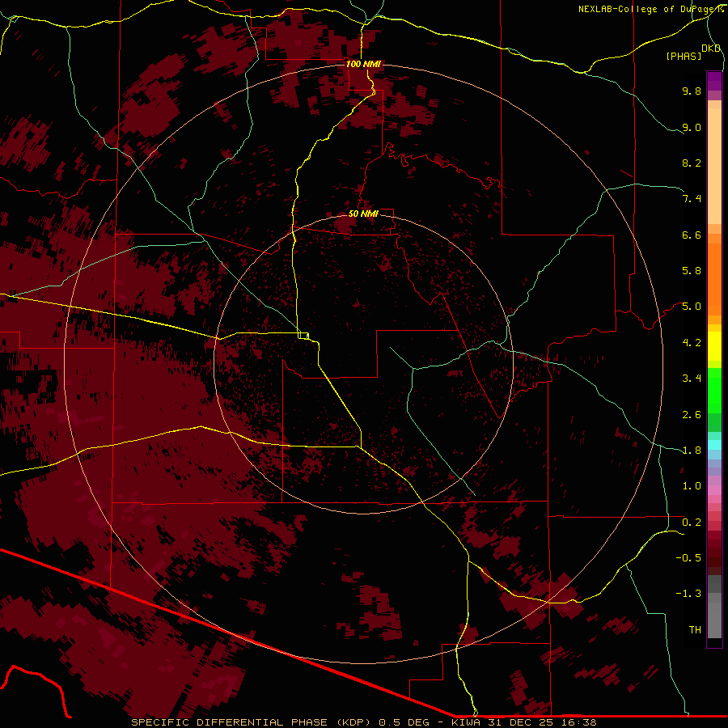Click the 1.8 value on color scale
This screenshot has height=728, width=728.
tap(692, 451)
